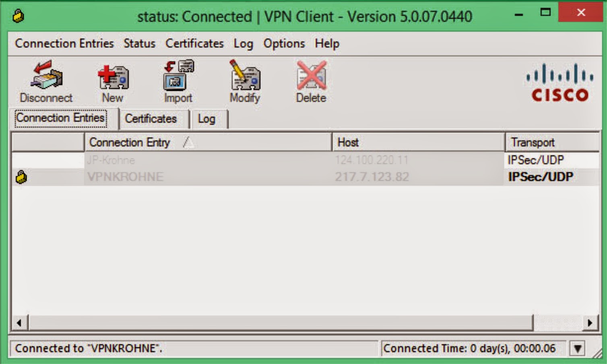Maximize the VPN Client window
Viewport: 607px width, 364px height.
545,13
